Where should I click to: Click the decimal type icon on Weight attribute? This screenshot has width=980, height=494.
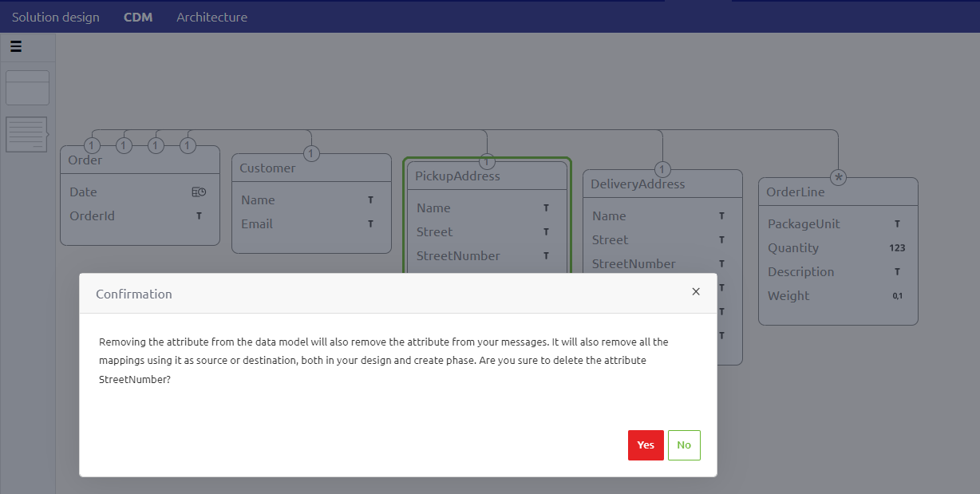pyautogui.click(x=897, y=295)
